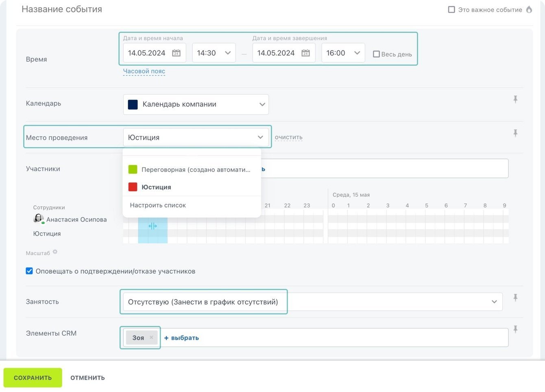This screenshot has height=392, width=545.
Task: Click the pin icon beside Место проведения
Action: [x=515, y=133]
